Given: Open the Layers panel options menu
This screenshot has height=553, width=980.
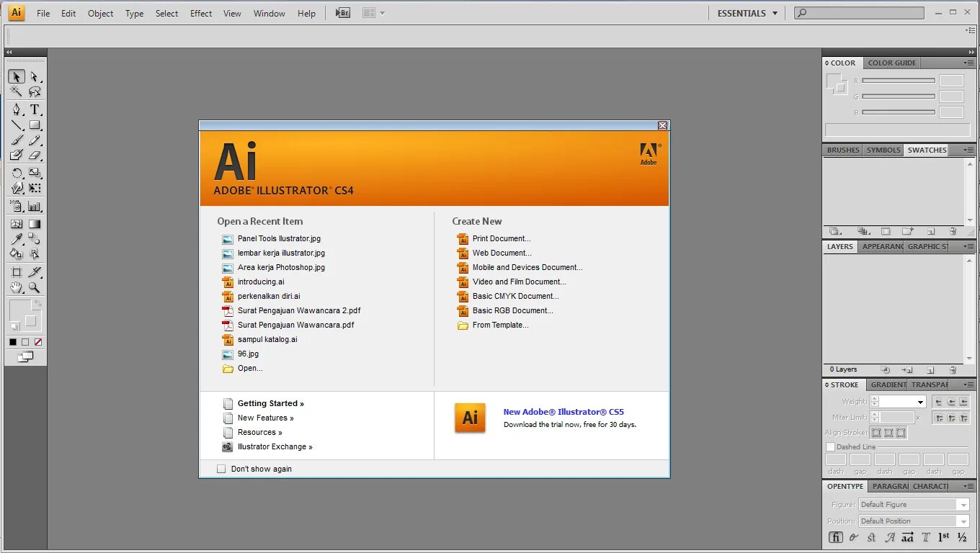Looking at the screenshot, I should (x=968, y=246).
